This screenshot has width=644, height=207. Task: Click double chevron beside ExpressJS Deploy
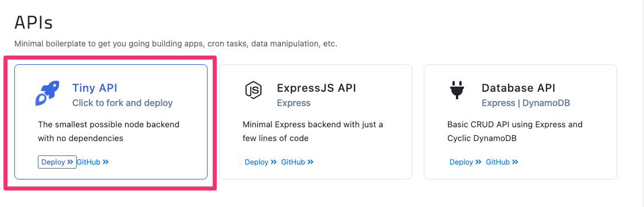tap(274, 162)
